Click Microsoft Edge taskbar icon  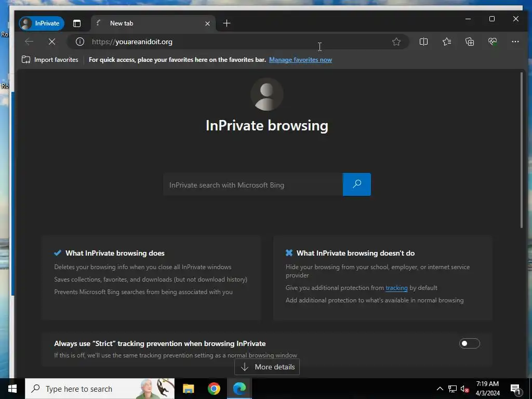tap(240, 389)
